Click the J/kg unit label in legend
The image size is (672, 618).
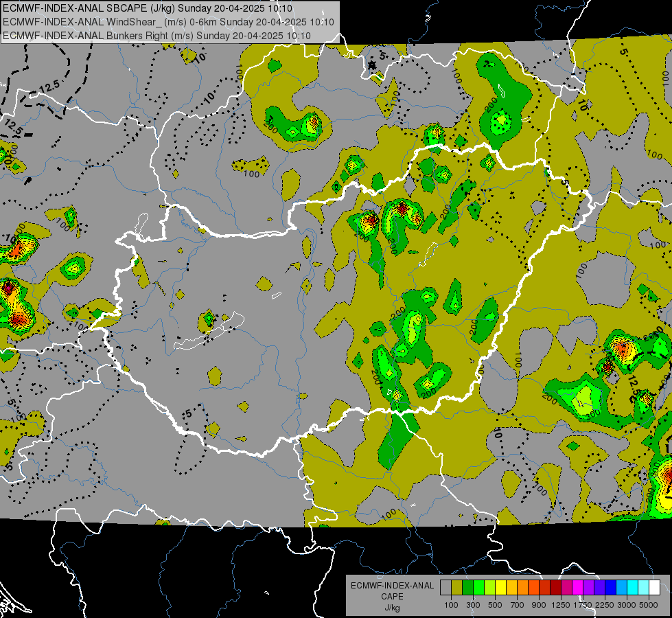(x=392, y=608)
